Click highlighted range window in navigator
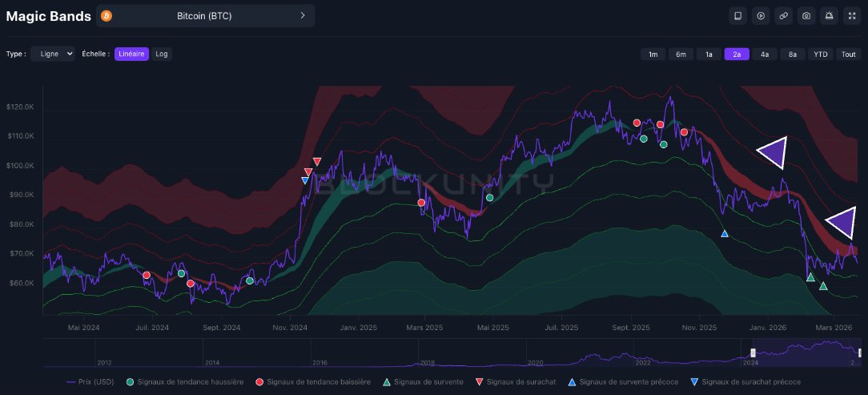868x395 pixels. pos(806,353)
